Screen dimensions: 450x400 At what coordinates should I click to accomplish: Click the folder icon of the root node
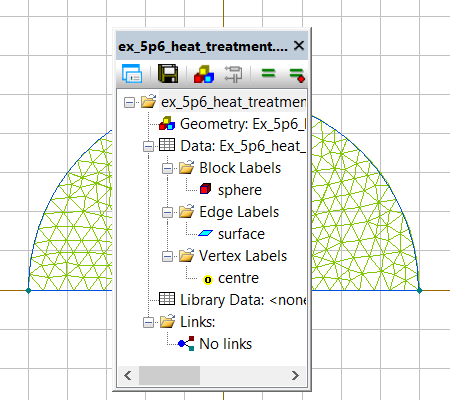click(149, 101)
